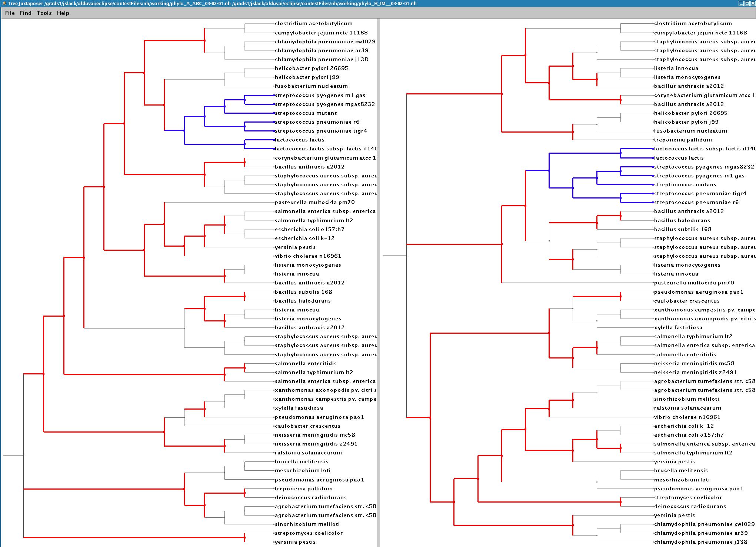Select vibrio cholerae n16961 in left tree

pyautogui.click(x=308, y=256)
